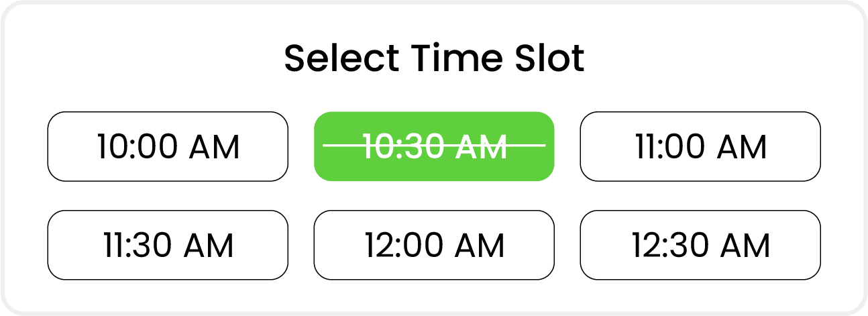Book the 12:30 AM time slot
The width and height of the screenshot is (868, 316).
700,245
